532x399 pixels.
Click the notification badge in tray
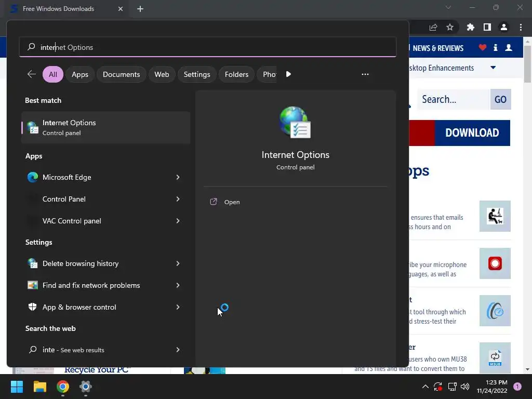[x=517, y=387]
